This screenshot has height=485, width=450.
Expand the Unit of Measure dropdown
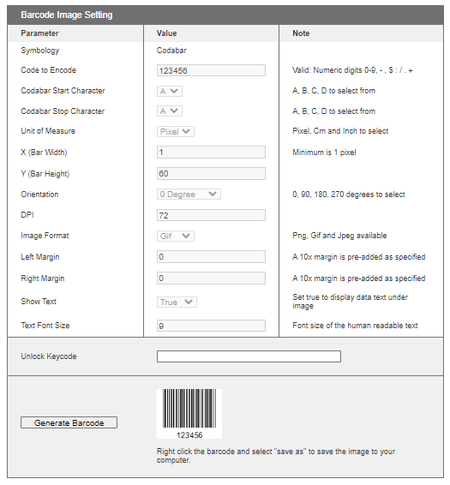click(x=176, y=131)
